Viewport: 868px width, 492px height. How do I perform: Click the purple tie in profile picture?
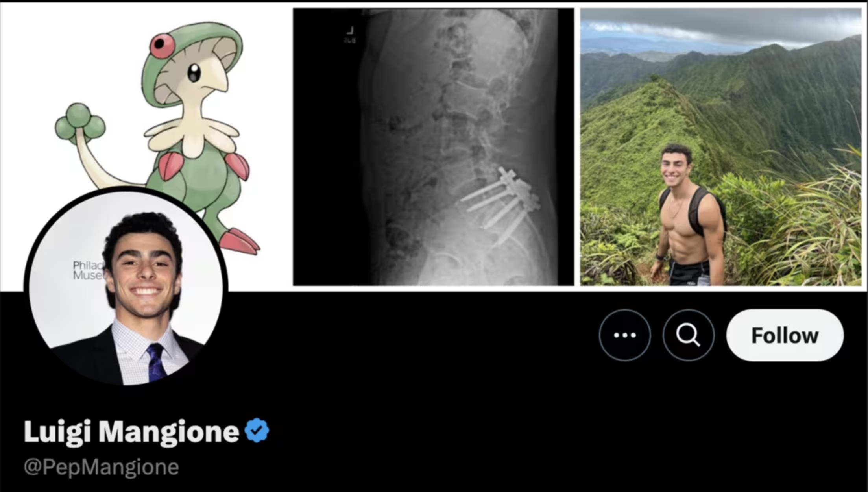point(156,362)
